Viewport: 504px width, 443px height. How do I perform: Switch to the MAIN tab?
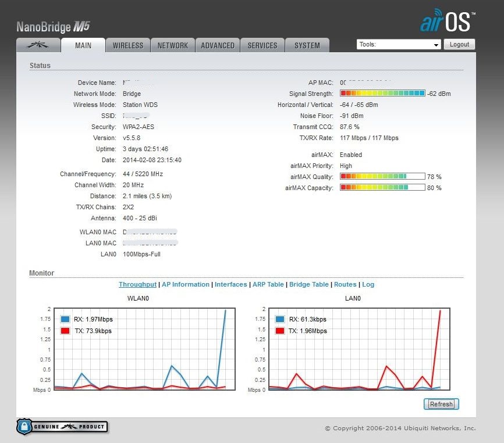click(83, 45)
